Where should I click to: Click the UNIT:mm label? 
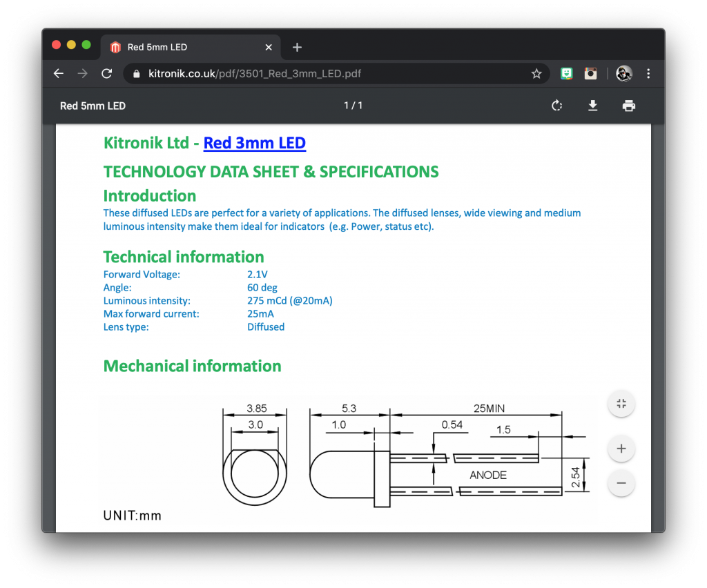click(x=132, y=516)
